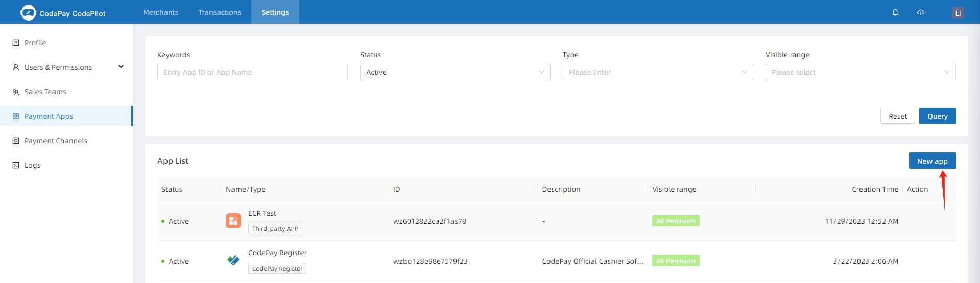Click the CodePay CodePilot logo icon
This screenshot has width=980, height=283.
click(x=28, y=13)
